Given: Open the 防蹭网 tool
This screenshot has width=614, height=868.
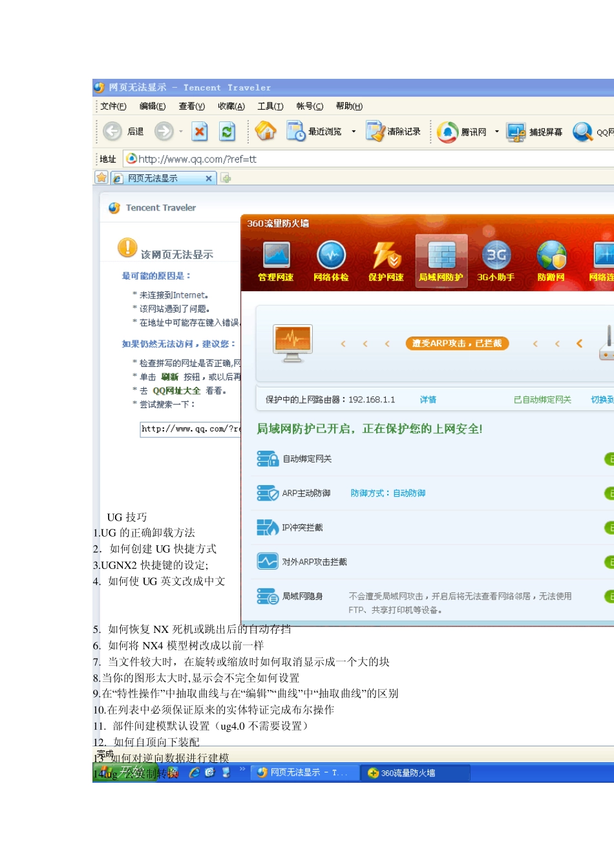Looking at the screenshot, I should [551, 262].
